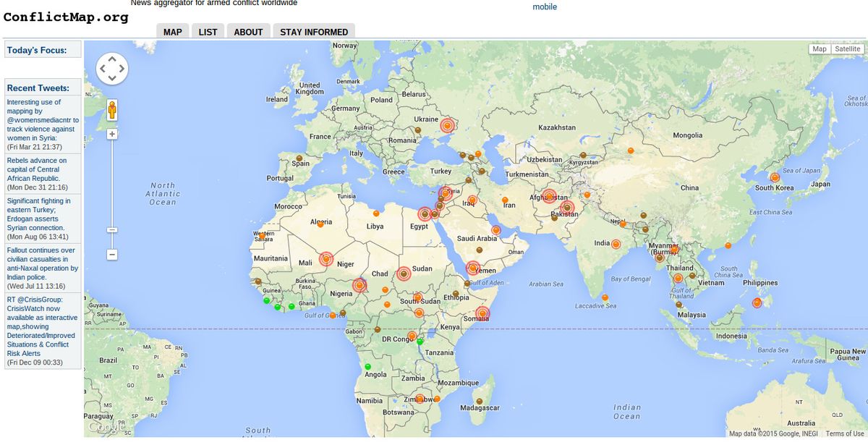868x445 pixels.
Task: Switch to Map view
Action: point(819,48)
